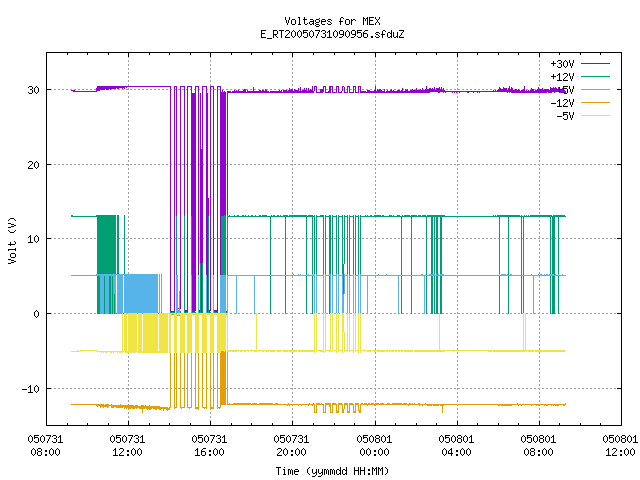This screenshot has width=640, height=480.
Task: Click the y-axis tick value -10
Action: 31,389
